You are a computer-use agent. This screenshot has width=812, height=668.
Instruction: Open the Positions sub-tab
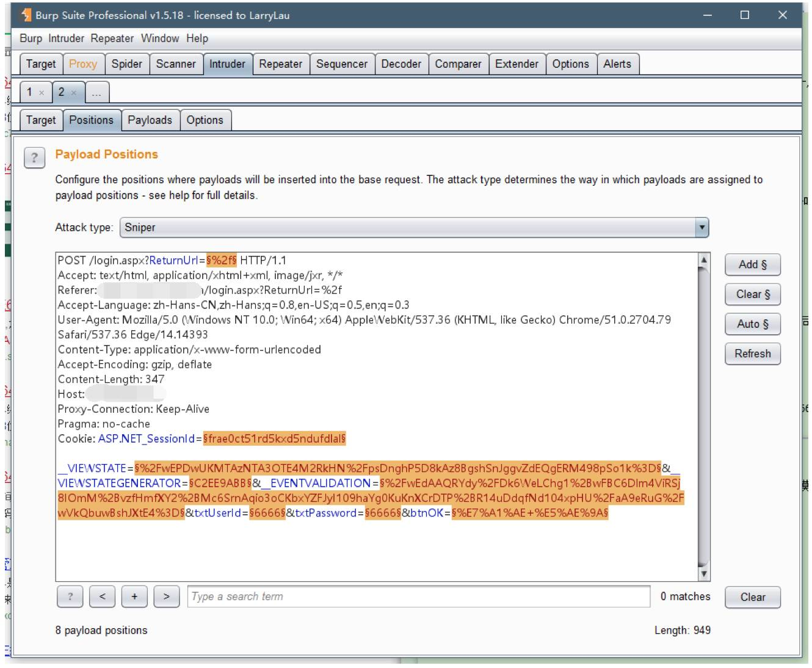[x=91, y=120]
